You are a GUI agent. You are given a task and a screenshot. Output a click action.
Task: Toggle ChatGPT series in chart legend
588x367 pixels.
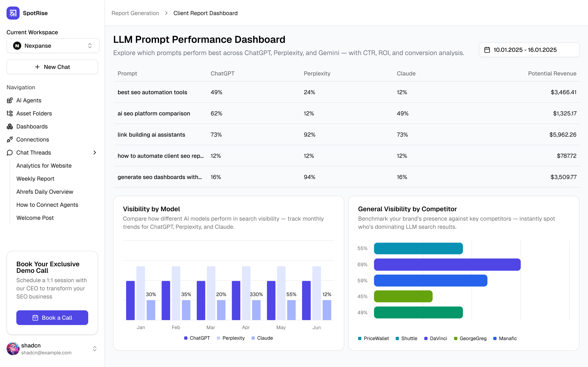[x=197, y=338]
